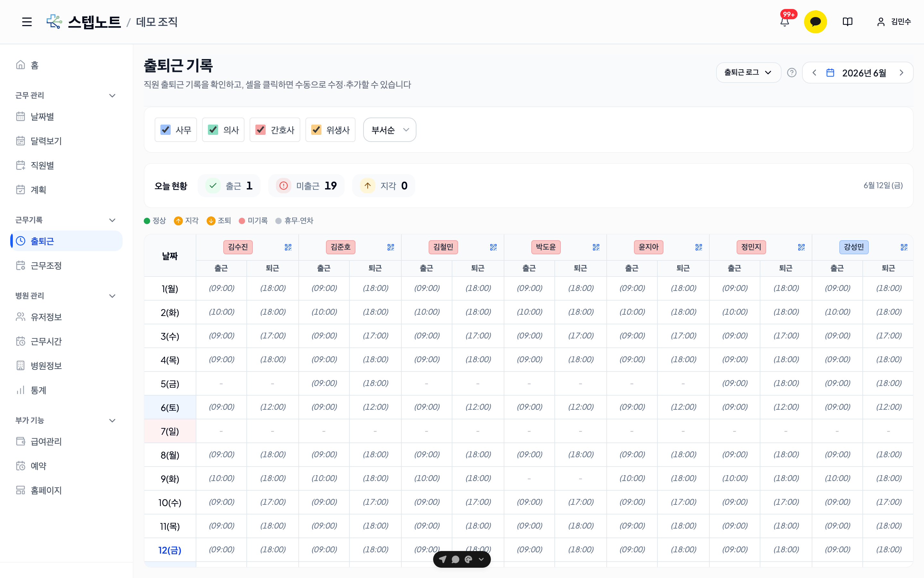
Task: Click the 출근 1 status chip
Action: pyautogui.click(x=229, y=186)
